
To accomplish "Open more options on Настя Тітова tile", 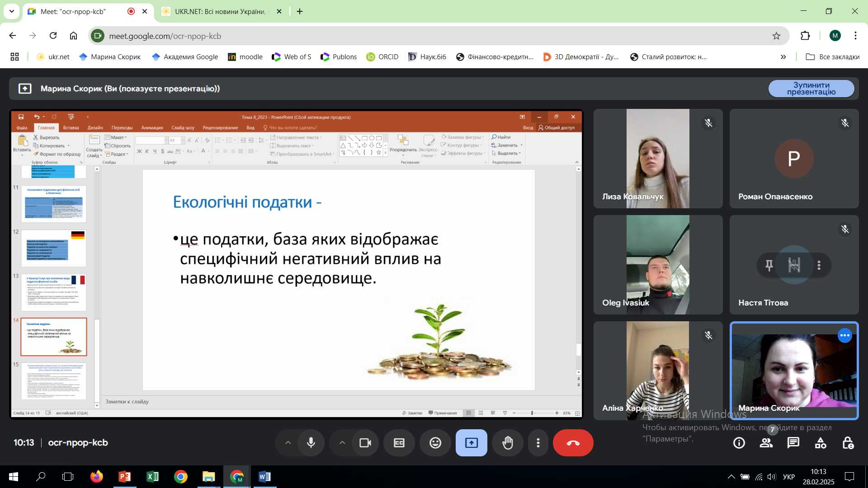I will (819, 265).
